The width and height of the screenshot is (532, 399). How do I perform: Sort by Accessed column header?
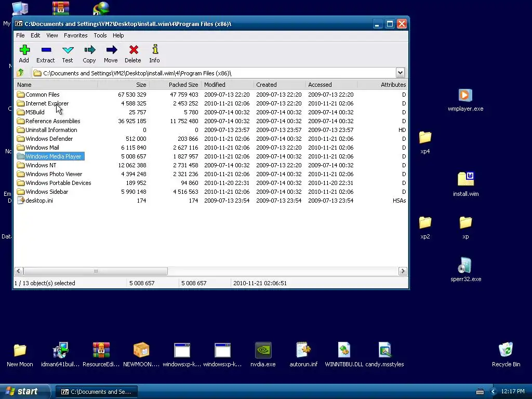coord(331,85)
